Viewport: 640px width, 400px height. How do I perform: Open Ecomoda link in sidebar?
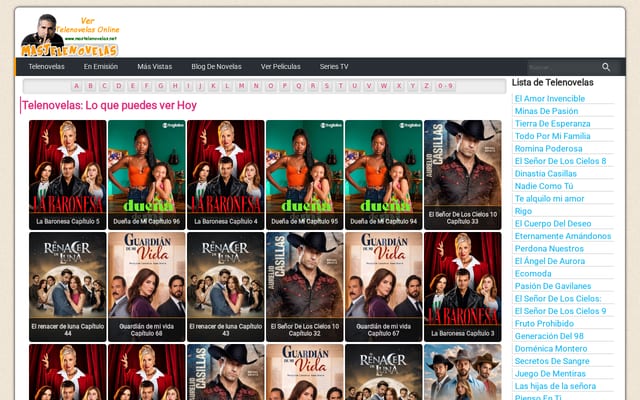[533, 273]
